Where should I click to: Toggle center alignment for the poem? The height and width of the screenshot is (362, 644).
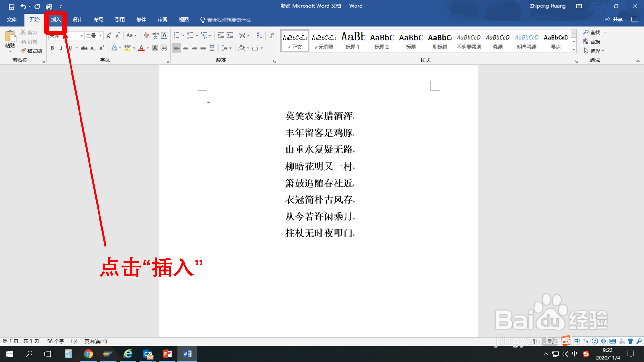point(185,47)
